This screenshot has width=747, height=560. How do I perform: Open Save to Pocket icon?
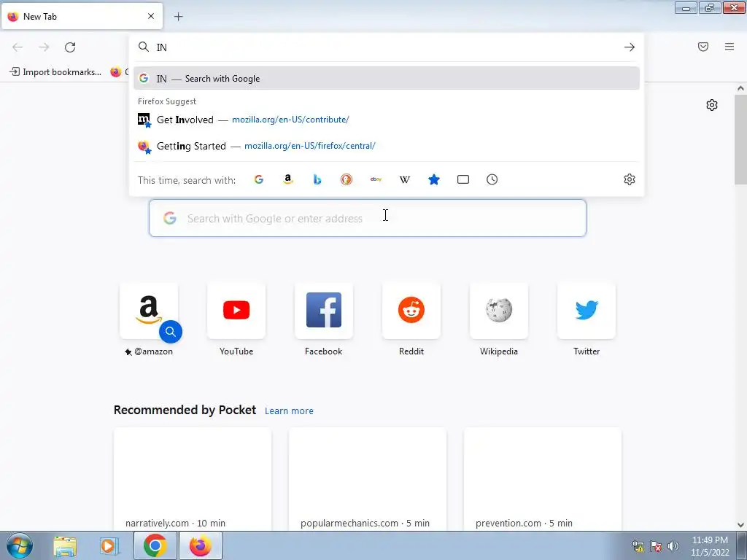[x=703, y=47]
